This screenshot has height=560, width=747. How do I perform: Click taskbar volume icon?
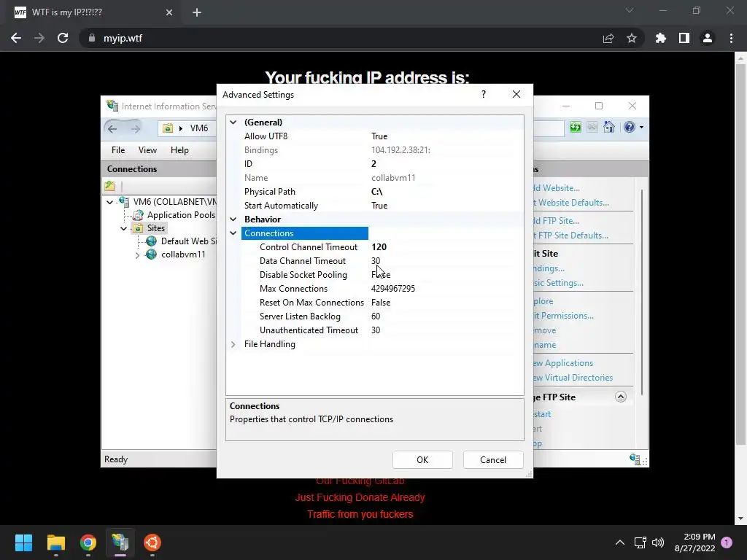(x=658, y=542)
